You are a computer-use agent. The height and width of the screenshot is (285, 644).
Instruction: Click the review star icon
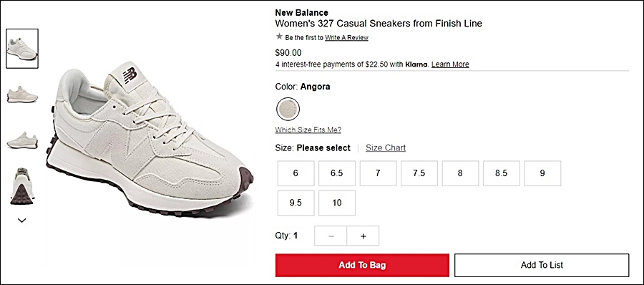pyautogui.click(x=279, y=37)
